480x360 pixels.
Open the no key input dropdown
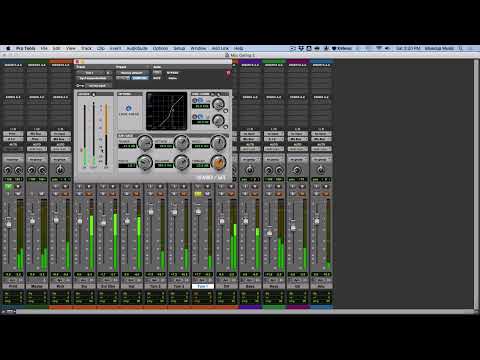pyautogui.click(x=98, y=86)
